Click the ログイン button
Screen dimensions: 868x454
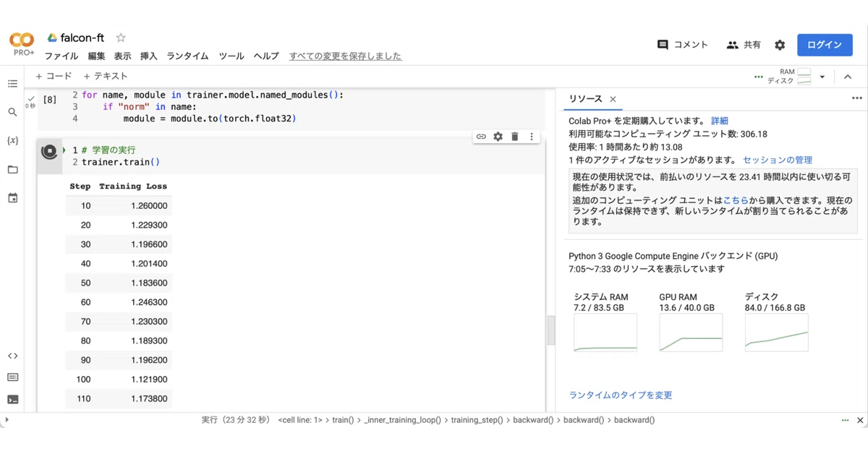825,45
